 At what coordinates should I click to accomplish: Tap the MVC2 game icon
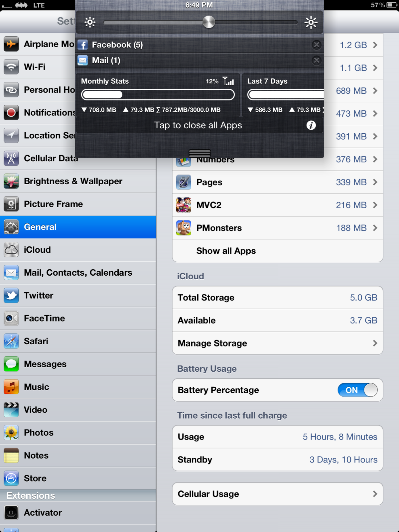tap(184, 205)
